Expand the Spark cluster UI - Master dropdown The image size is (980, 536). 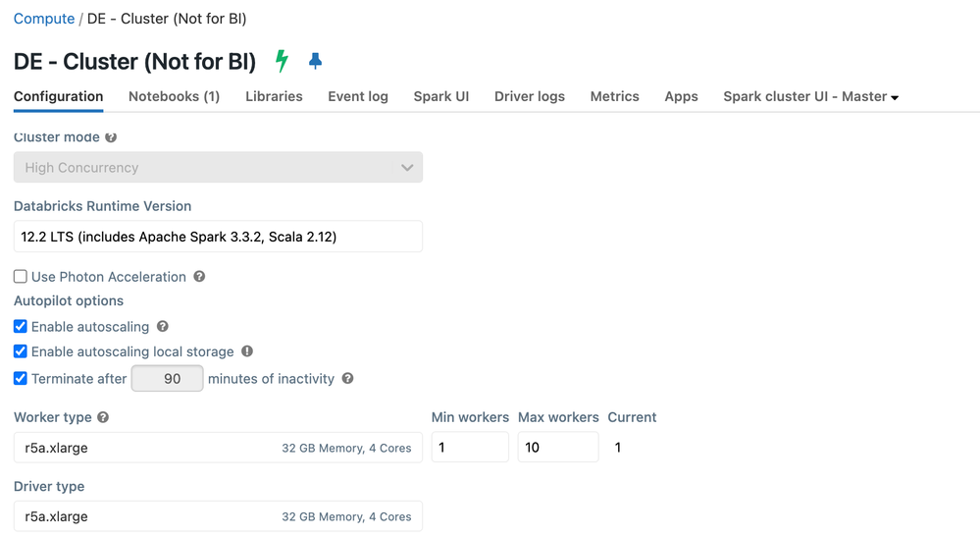(811, 96)
